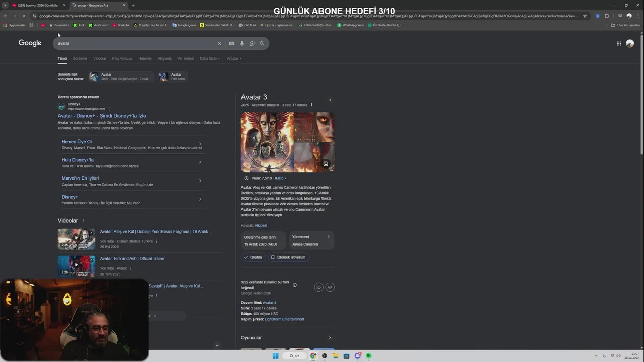This screenshot has height=362, width=644.
Task: Switch to the Alışveriş tab
Action: point(165,58)
